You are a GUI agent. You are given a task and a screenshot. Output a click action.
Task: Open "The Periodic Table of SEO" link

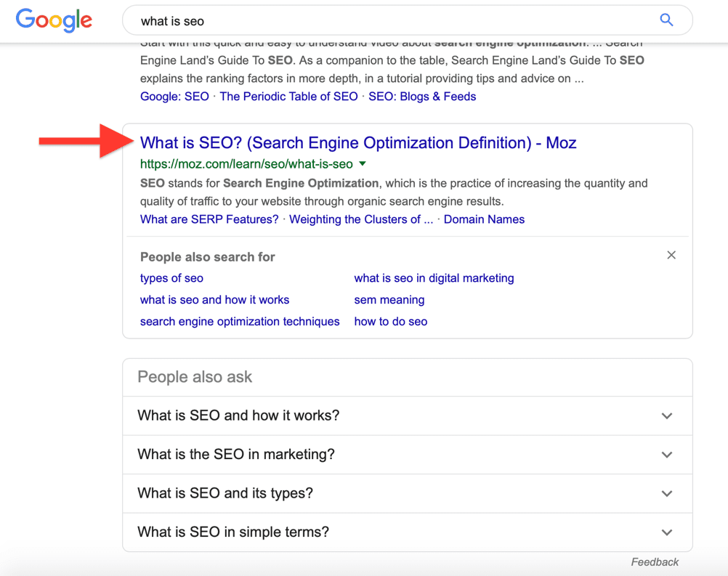coord(289,96)
